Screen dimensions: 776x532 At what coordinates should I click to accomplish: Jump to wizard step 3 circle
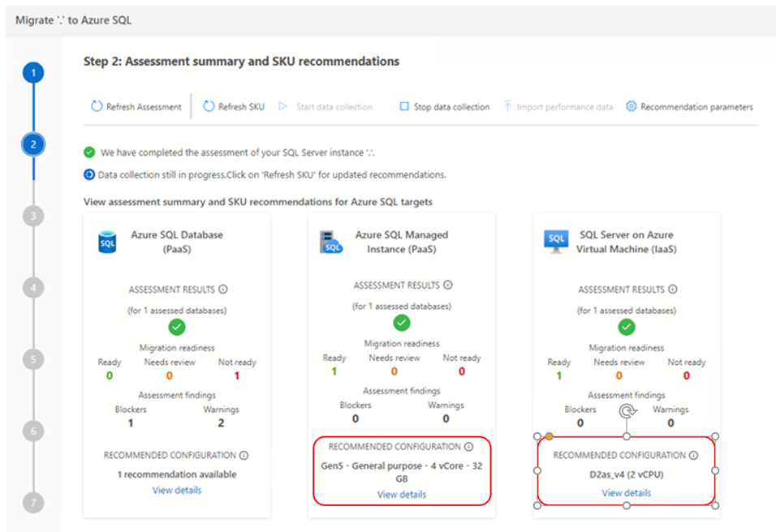[33, 216]
